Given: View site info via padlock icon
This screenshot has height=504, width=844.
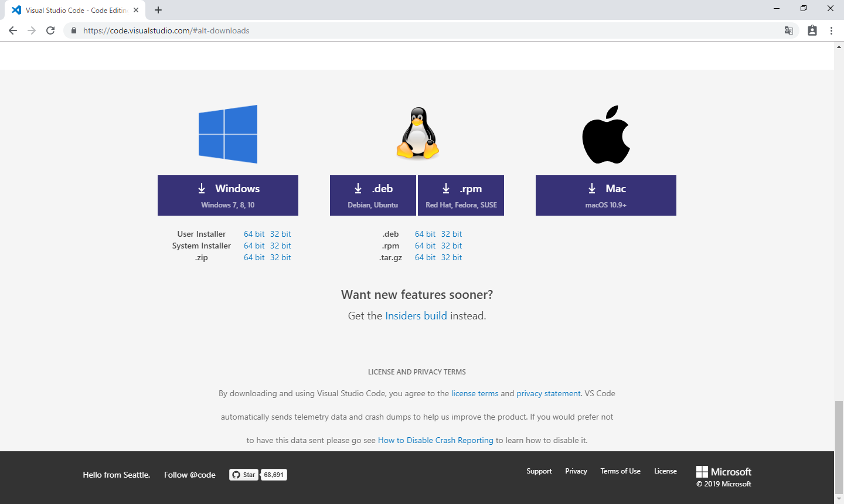Looking at the screenshot, I should [74, 30].
